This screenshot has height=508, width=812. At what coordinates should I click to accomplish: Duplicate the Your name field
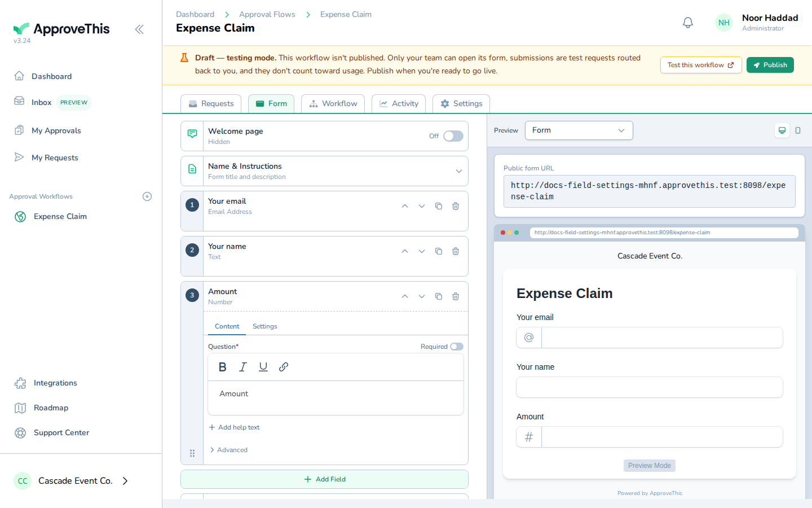pos(439,251)
